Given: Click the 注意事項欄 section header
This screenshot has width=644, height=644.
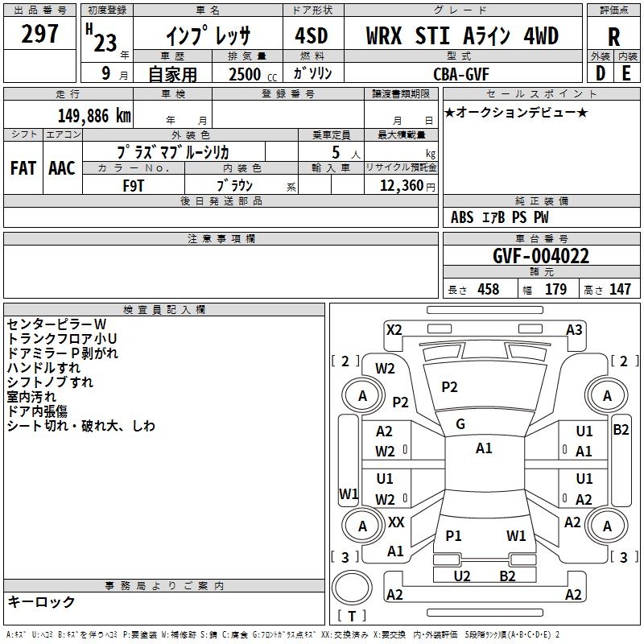Looking at the screenshot, I should (x=221, y=238).
